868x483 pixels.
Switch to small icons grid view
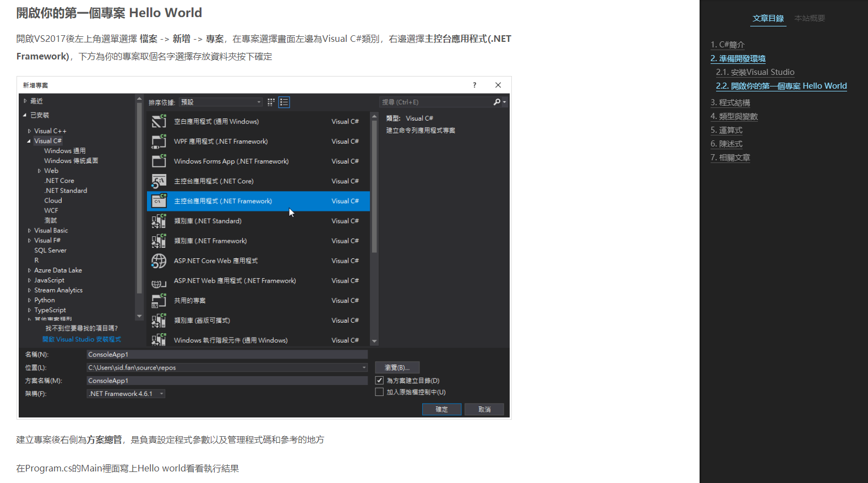point(271,102)
